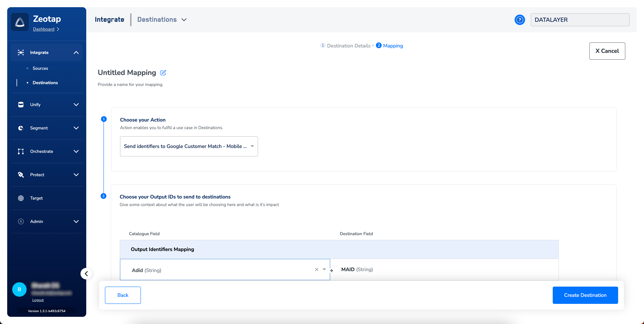The width and height of the screenshot is (644, 324).
Task: Go to Sources in sidebar
Action: (40, 68)
